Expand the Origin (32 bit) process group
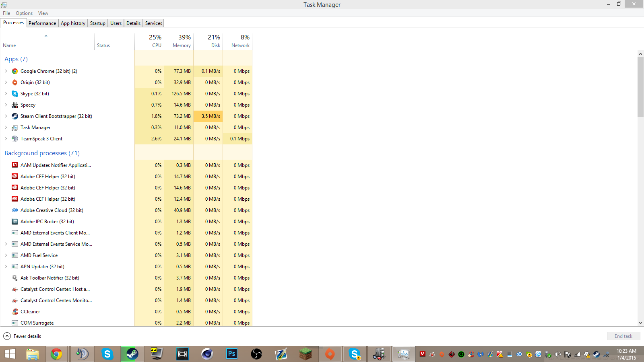The height and width of the screenshot is (362, 644). click(6, 82)
